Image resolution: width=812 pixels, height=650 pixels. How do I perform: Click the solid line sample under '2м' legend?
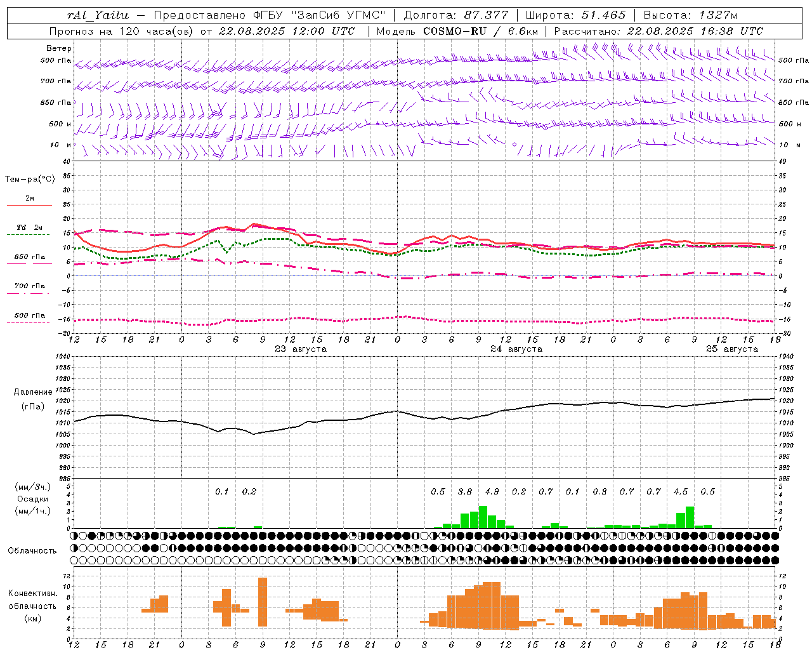[x=29, y=206]
